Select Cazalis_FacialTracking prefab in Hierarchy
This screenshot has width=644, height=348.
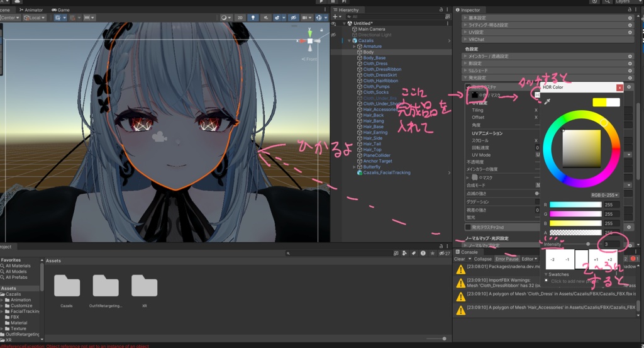click(x=387, y=172)
